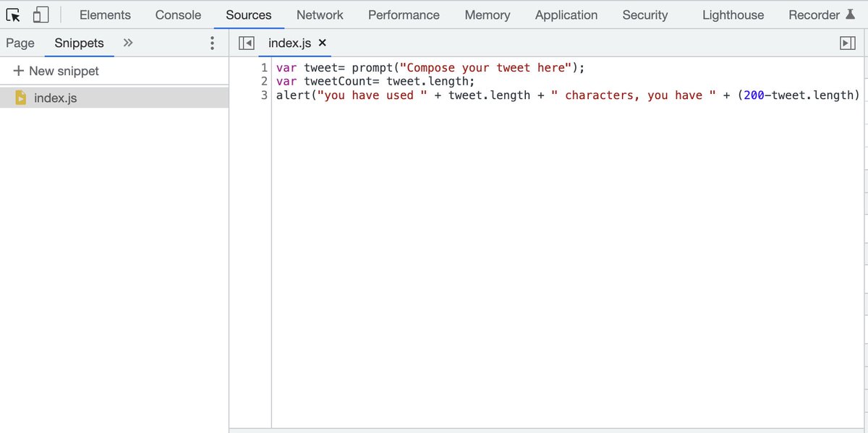
Task: Activate the inspect element picker icon
Action: pos(13,14)
